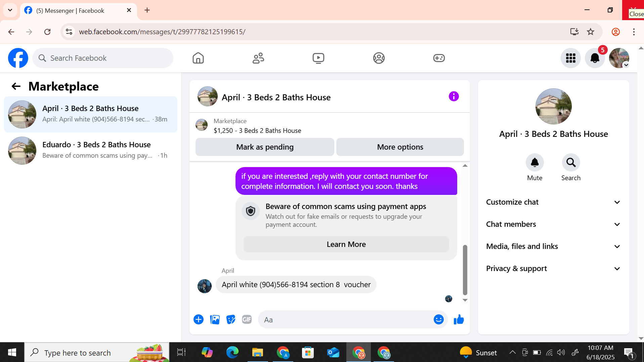Open the notifications bell with 5 alerts

(595, 58)
